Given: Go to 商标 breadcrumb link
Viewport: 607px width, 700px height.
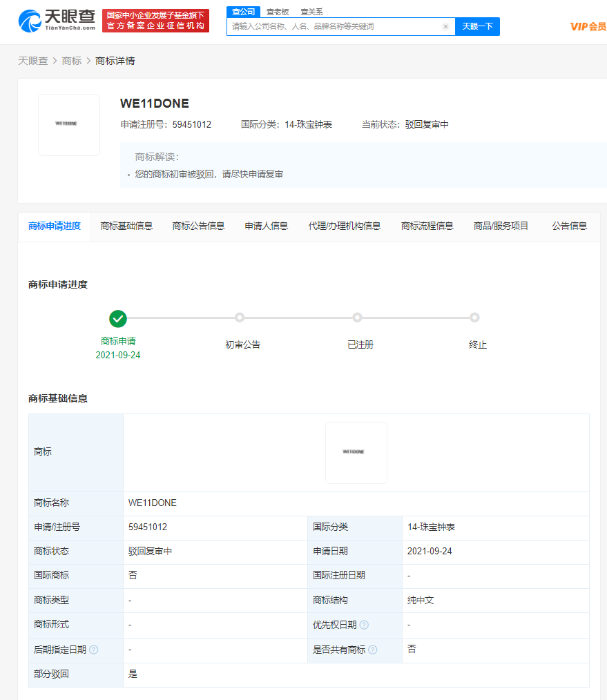Looking at the screenshot, I should (71, 61).
